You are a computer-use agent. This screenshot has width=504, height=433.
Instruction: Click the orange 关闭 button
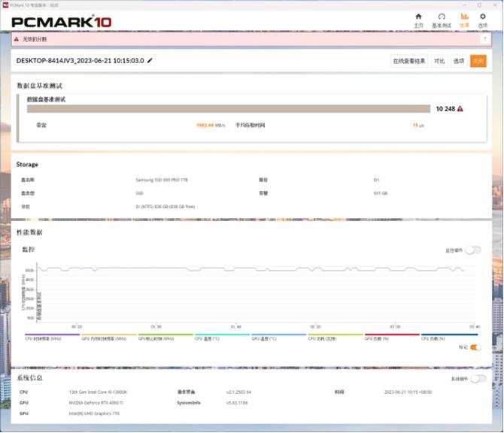point(478,61)
